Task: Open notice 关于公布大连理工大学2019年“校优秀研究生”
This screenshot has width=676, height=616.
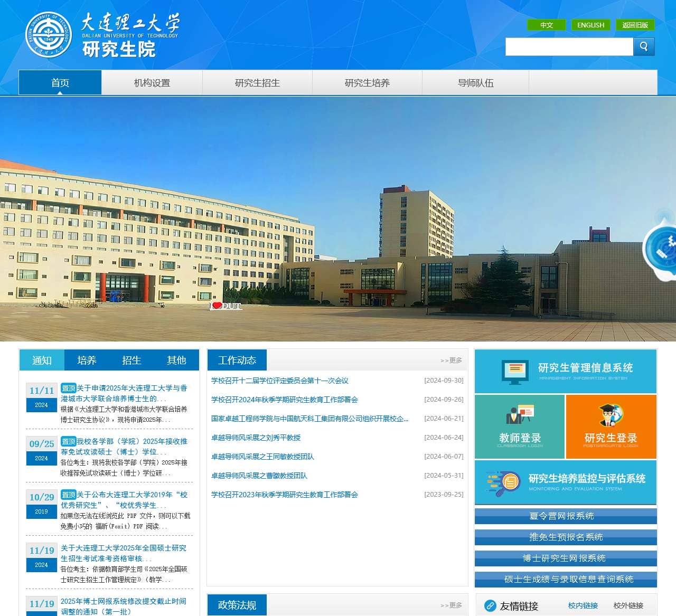Action: click(124, 500)
